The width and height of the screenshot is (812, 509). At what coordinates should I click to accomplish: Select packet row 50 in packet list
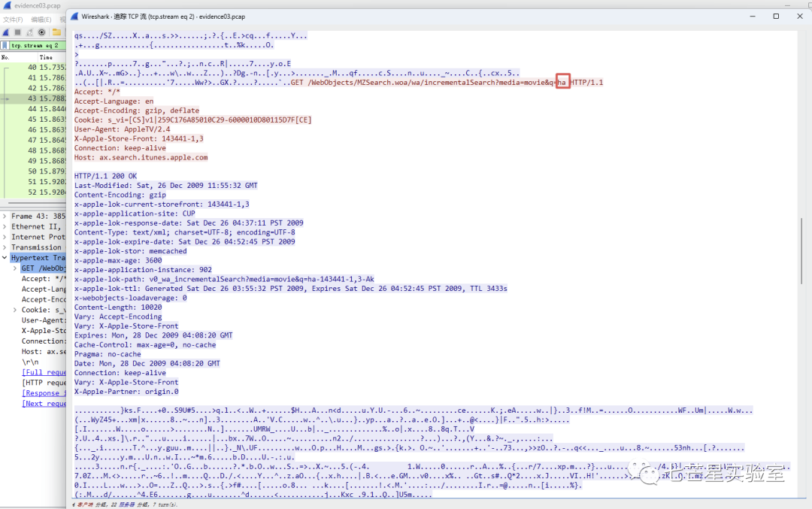(x=34, y=171)
